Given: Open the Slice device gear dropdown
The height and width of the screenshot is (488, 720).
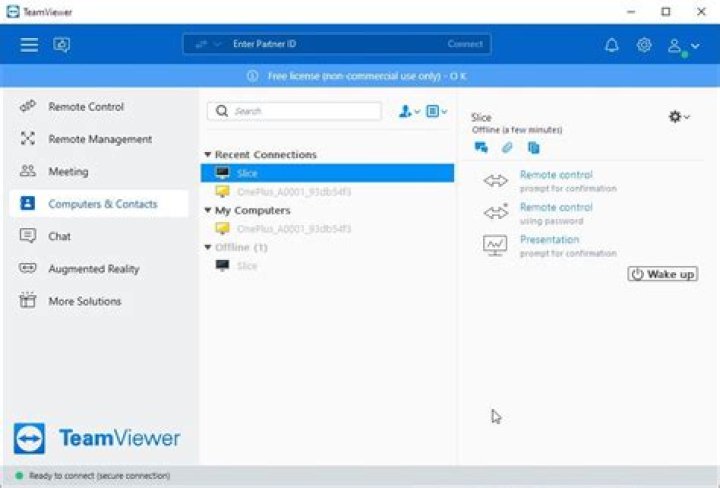Looking at the screenshot, I should click(679, 117).
